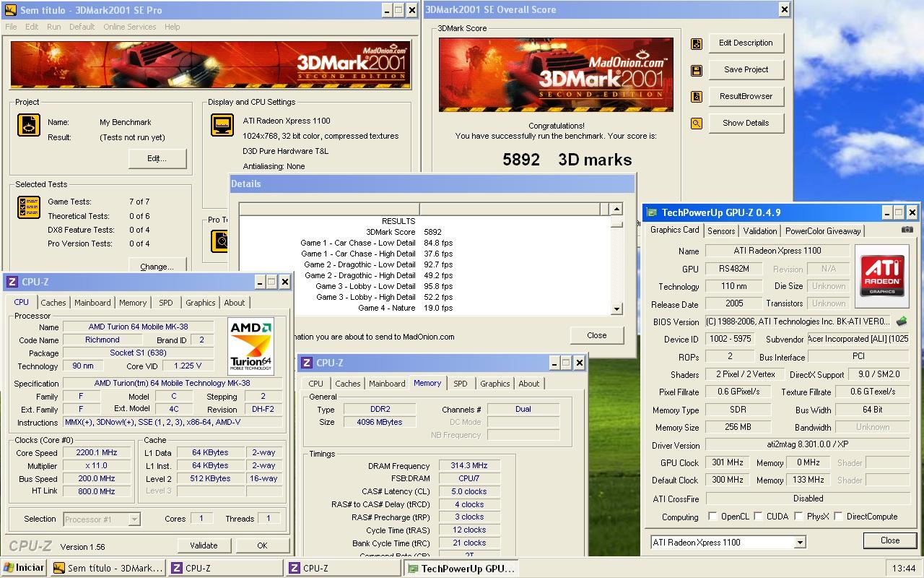
Task: Select the Graphics Card tab in GPU-Z
Action: point(675,230)
